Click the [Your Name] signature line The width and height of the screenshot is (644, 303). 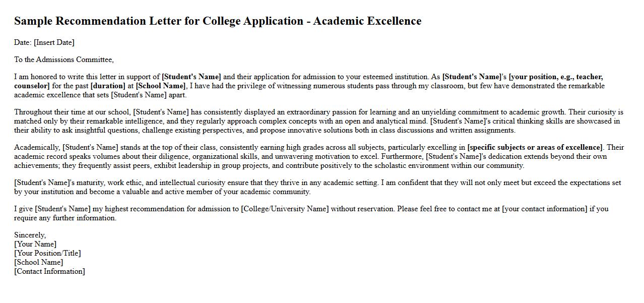coord(35,244)
